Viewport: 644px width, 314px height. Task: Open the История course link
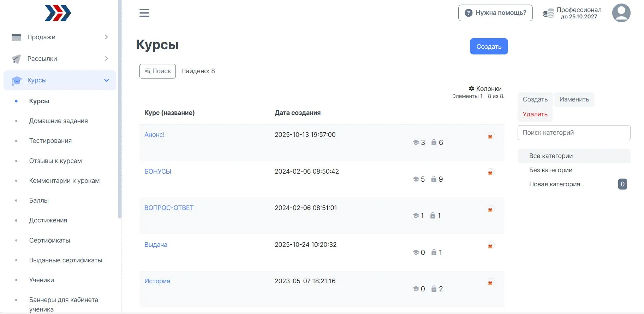pyautogui.click(x=157, y=281)
